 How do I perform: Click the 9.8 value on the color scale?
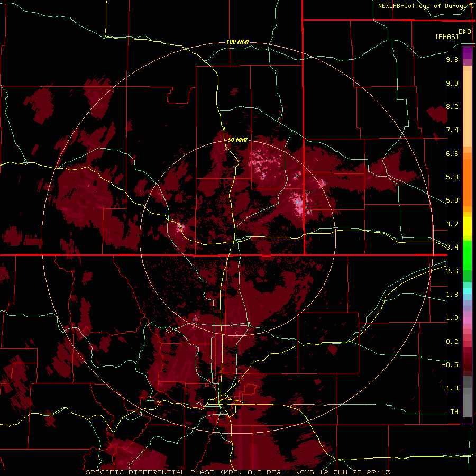(452, 59)
